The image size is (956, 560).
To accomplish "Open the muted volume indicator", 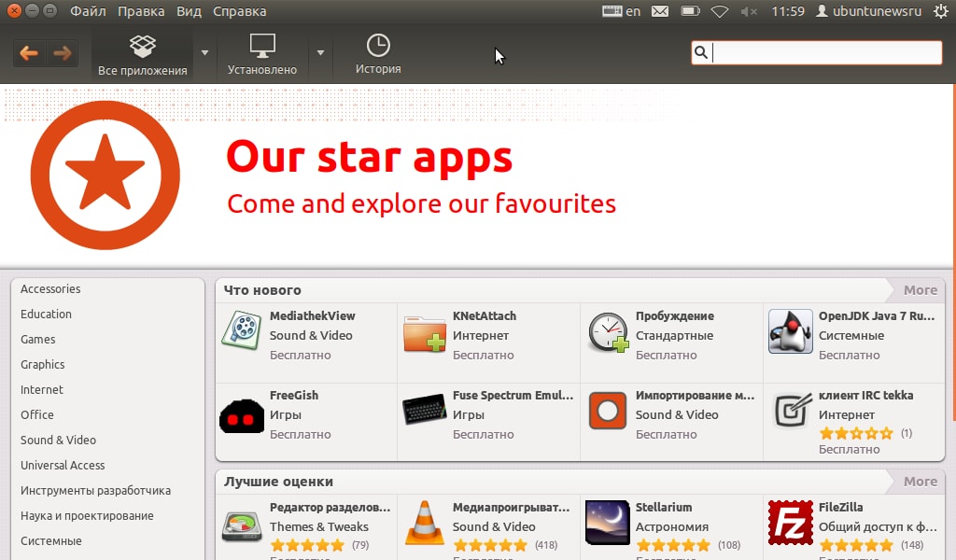I will pyautogui.click(x=749, y=11).
